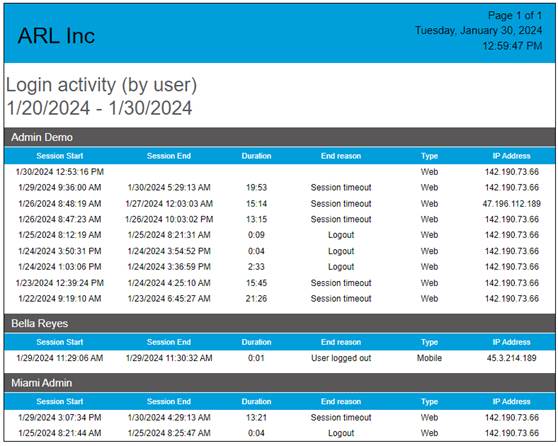Click Session Start column header under Admin Demo
Image resolution: width=558 pixels, height=446 pixels.
[x=60, y=156]
